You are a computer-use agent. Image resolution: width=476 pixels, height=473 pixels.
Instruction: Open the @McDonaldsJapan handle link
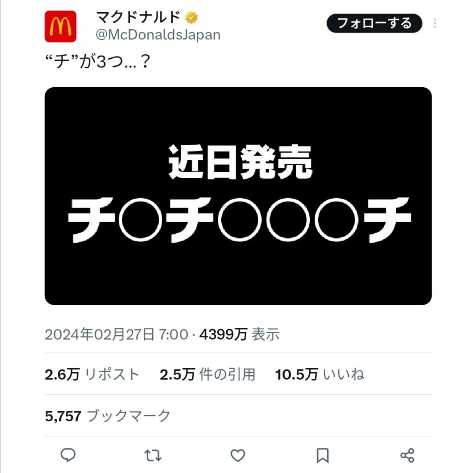[158, 35]
